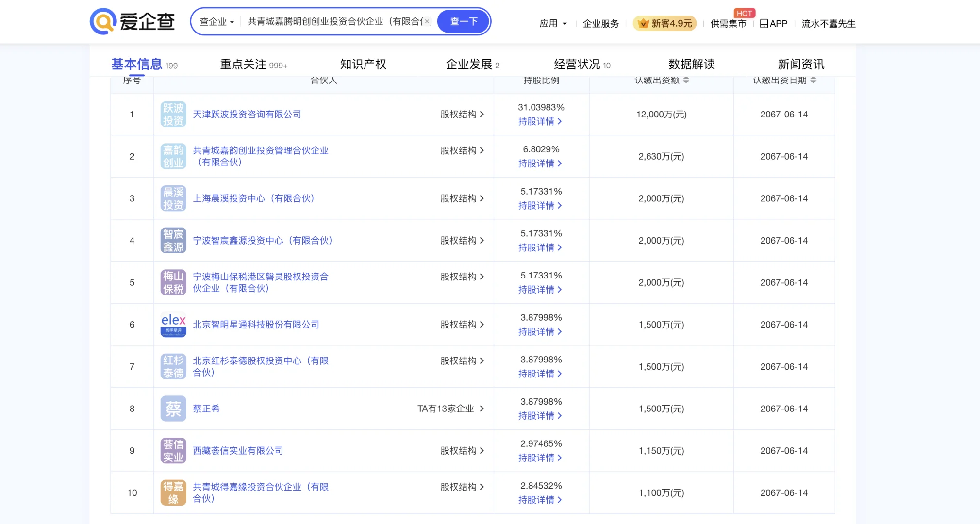The image size is (980, 524).
Task: Expand 股权结构 for 共青城得嘉缘投资合伙企业
Action: pos(462,487)
